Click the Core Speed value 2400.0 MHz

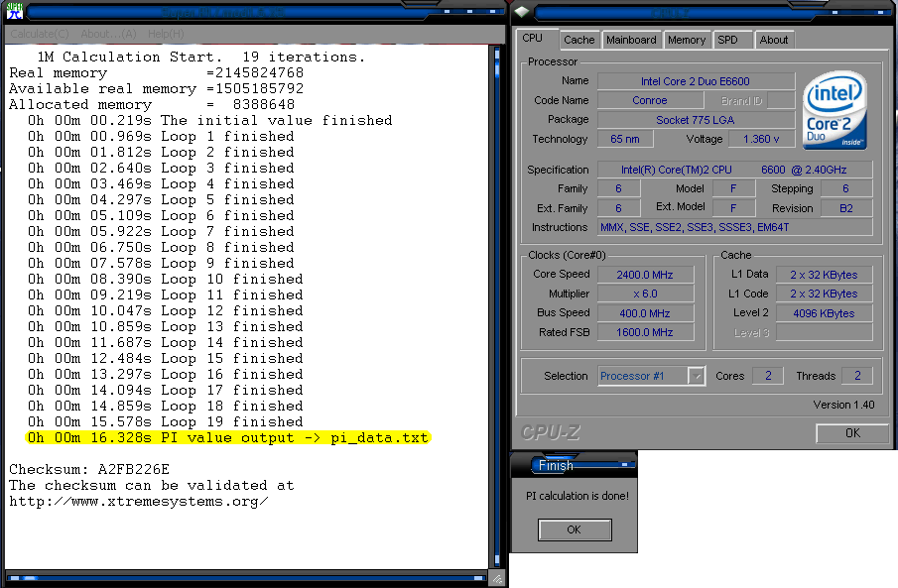point(645,275)
